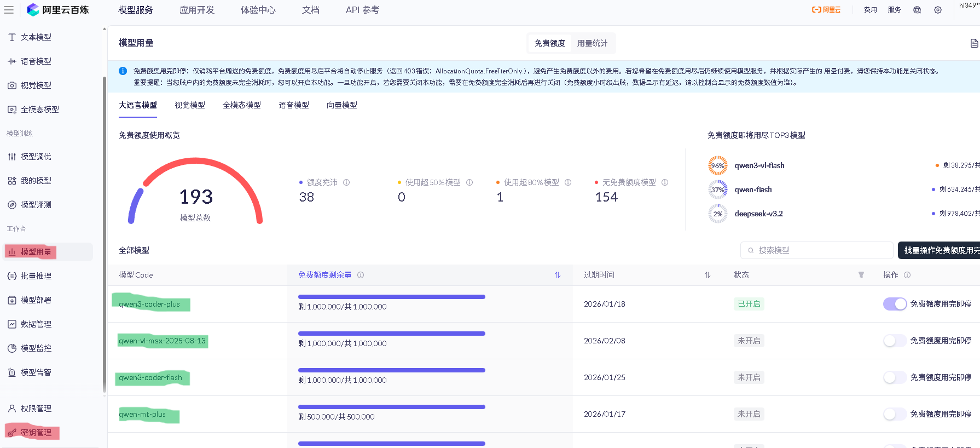Click info icon beside 额度充沛

tap(346, 182)
